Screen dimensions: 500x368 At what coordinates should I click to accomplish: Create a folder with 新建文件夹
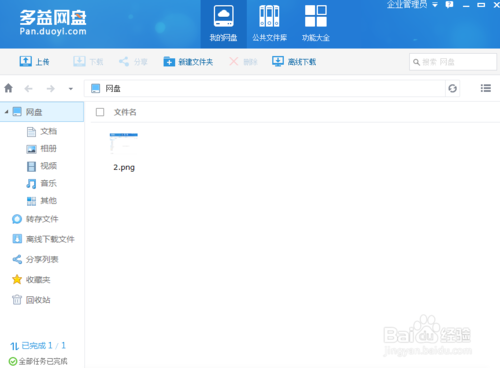(x=188, y=62)
